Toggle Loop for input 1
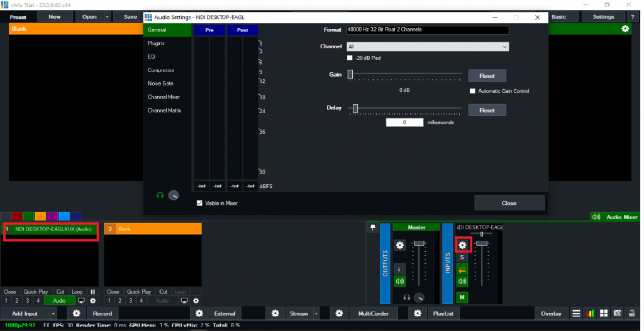The height and width of the screenshot is (331, 644). click(77, 292)
